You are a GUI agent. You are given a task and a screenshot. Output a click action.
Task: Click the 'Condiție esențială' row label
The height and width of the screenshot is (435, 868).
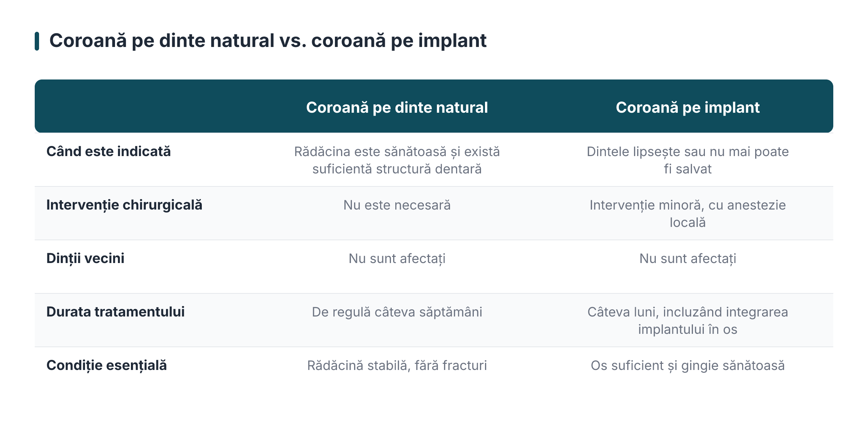pyautogui.click(x=107, y=366)
